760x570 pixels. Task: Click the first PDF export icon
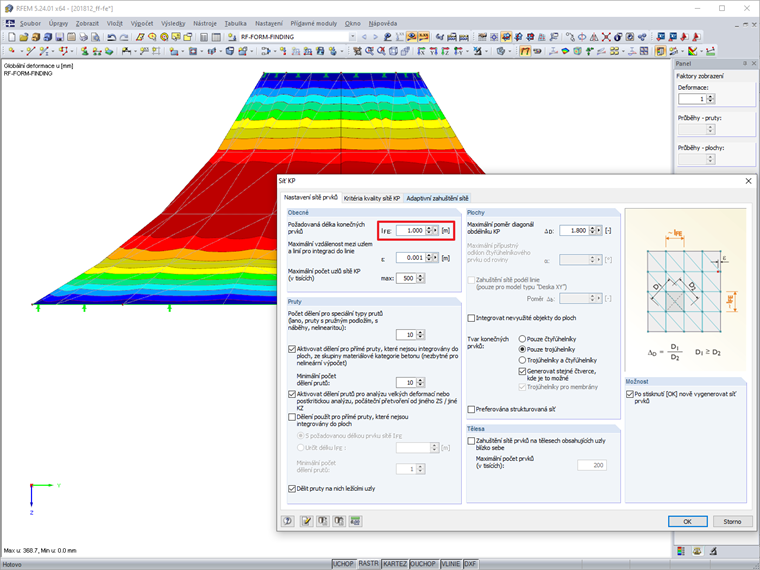(684, 37)
